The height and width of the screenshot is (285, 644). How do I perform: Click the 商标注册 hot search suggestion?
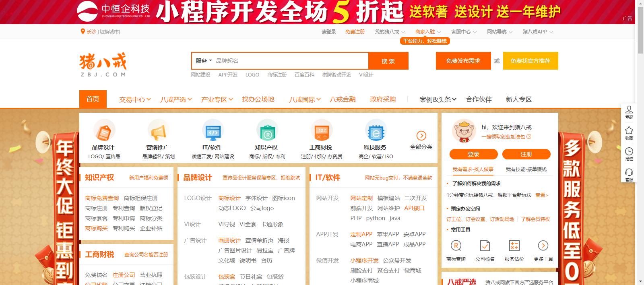click(x=277, y=75)
